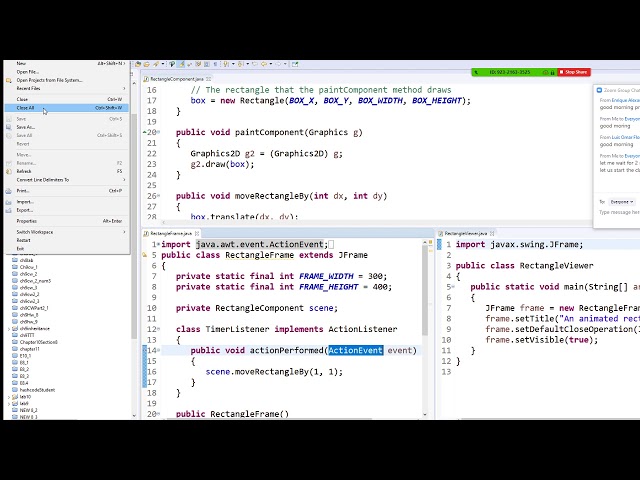Toggle mark occurrences highlighter icon
The height and width of the screenshot is (480, 640).
point(181,64)
